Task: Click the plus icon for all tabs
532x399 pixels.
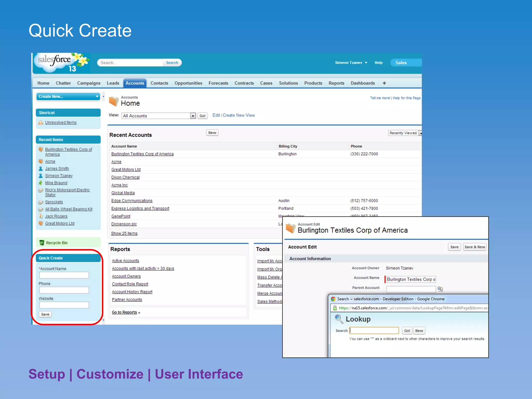Action: 384,83
